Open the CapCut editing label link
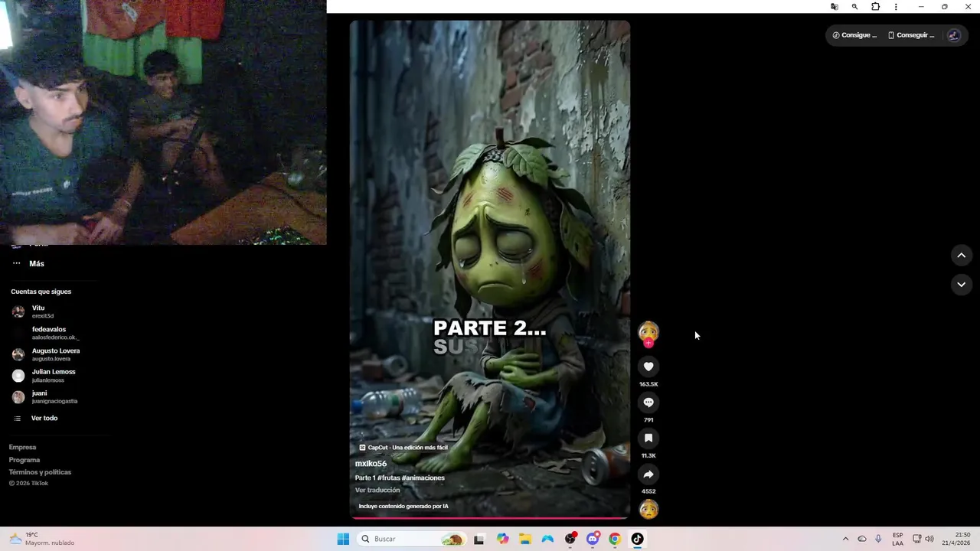Screen dimensions: 980x551 click(x=403, y=448)
